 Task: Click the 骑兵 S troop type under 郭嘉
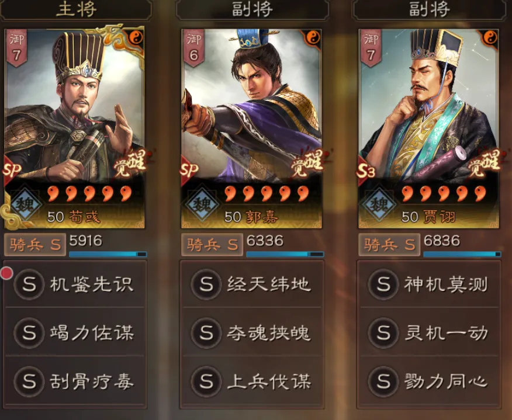pyautogui.click(x=212, y=244)
